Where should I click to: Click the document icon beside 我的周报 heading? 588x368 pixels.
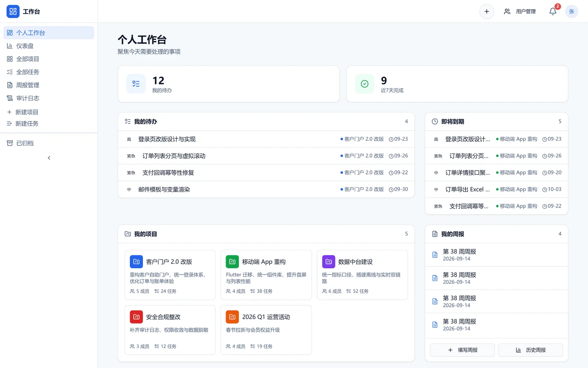(435, 234)
